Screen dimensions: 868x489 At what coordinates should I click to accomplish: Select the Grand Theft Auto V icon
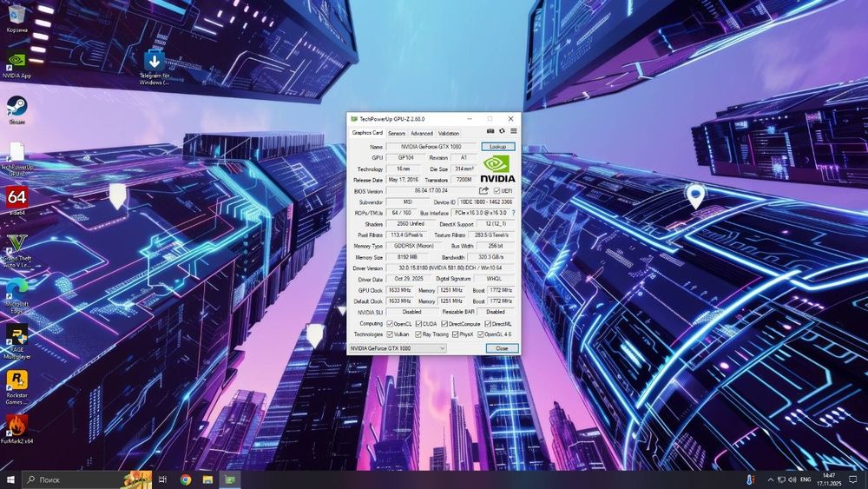pos(16,251)
